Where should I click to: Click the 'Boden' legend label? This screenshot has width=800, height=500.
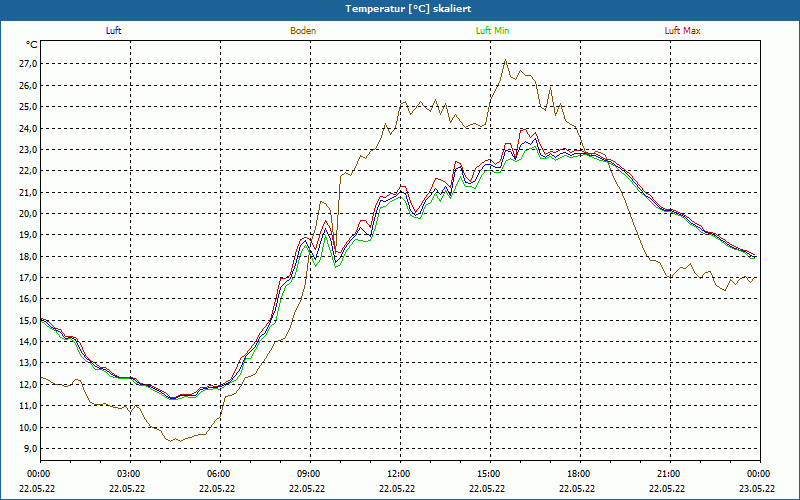(303, 31)
